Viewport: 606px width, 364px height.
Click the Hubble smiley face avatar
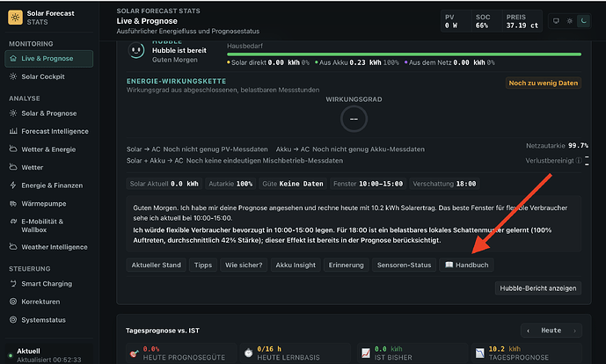pos(136,50)
